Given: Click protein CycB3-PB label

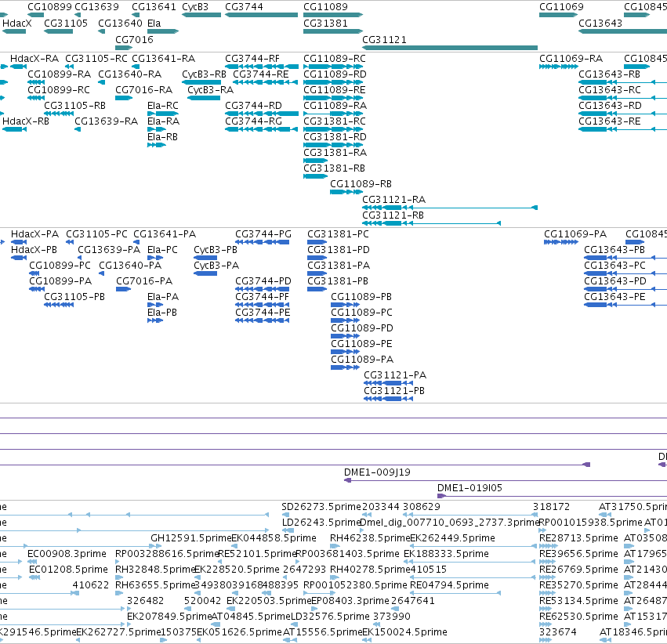Looking at the screenshot, I should [216, 249].
